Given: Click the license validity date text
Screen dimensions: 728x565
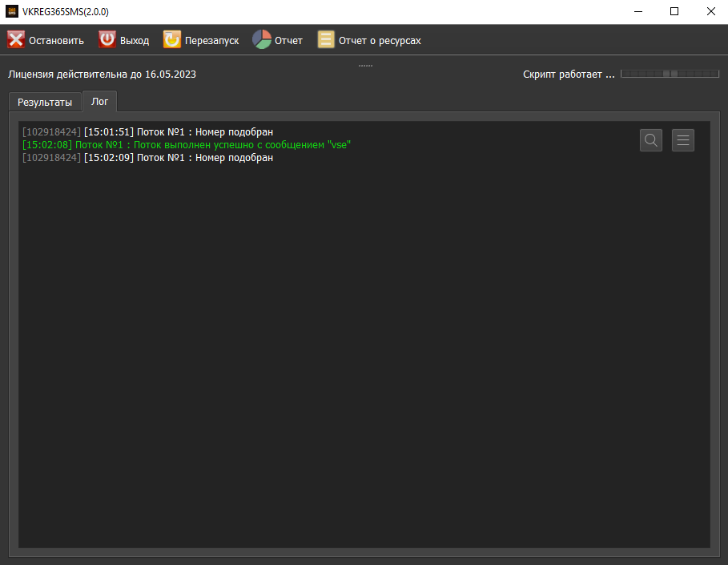Looking at the screenshot, I should coord(102,75).
